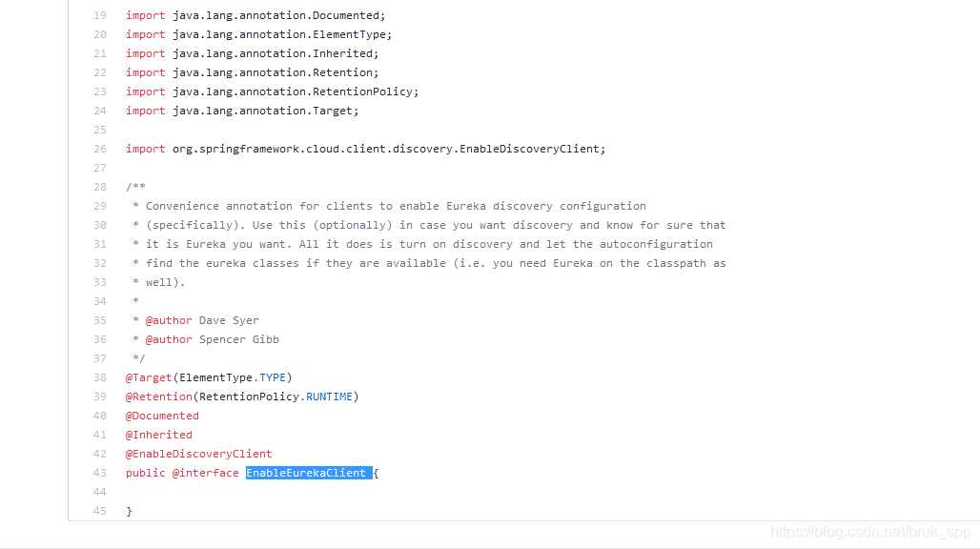This screenshot has width=980, height=549.
Task: Click author name Spencer Gibb
Action: (x=238, y=339)
